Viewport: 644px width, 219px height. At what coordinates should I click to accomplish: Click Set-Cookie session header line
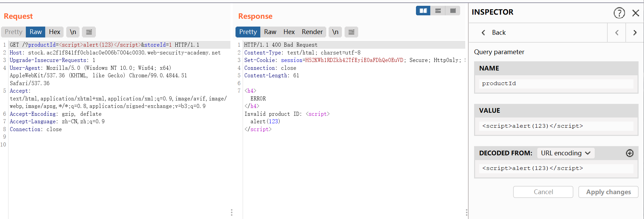tap(354, 60)
